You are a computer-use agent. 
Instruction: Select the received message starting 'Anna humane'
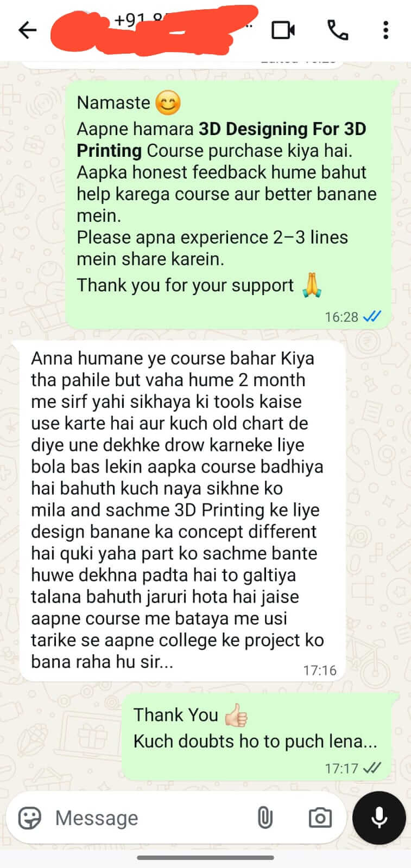point(182,510)
